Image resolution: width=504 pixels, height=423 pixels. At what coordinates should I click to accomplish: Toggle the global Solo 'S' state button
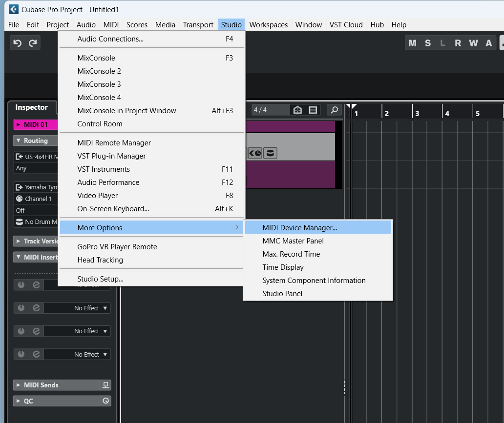click(428, 43)
